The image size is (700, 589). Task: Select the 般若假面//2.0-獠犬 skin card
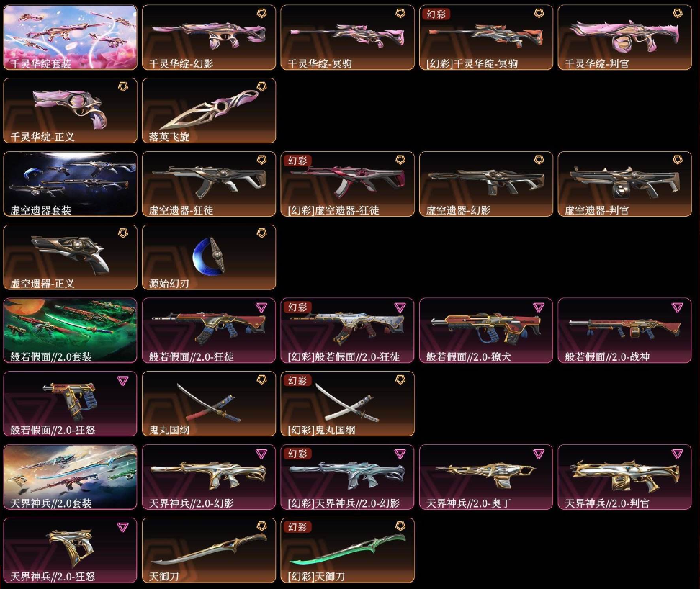pyautogui.click(x=486, y=331)
